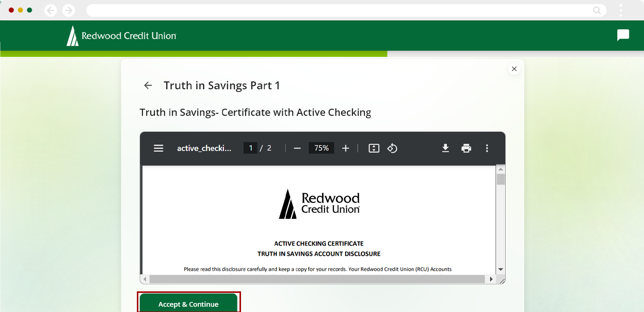The width and height of the screenshot is (644, 312).
Task: Click the browser address bar
Action: 346,10
